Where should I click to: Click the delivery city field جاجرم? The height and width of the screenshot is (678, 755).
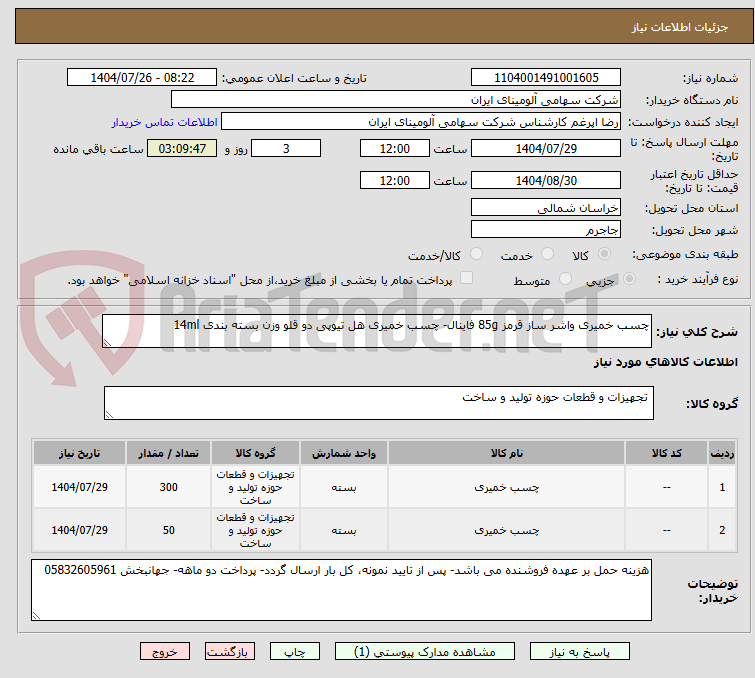tap(546, 229)
